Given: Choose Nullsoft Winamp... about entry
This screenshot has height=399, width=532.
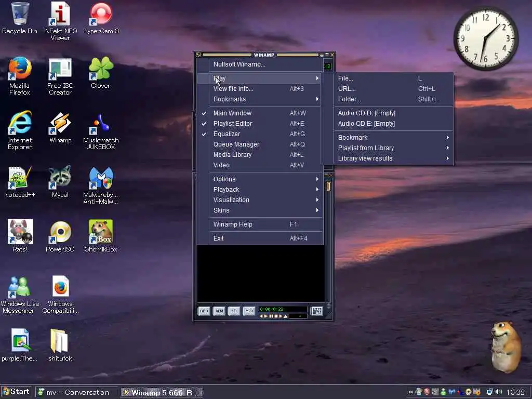Looking at the screenshot, I should (x=260, y=64).
